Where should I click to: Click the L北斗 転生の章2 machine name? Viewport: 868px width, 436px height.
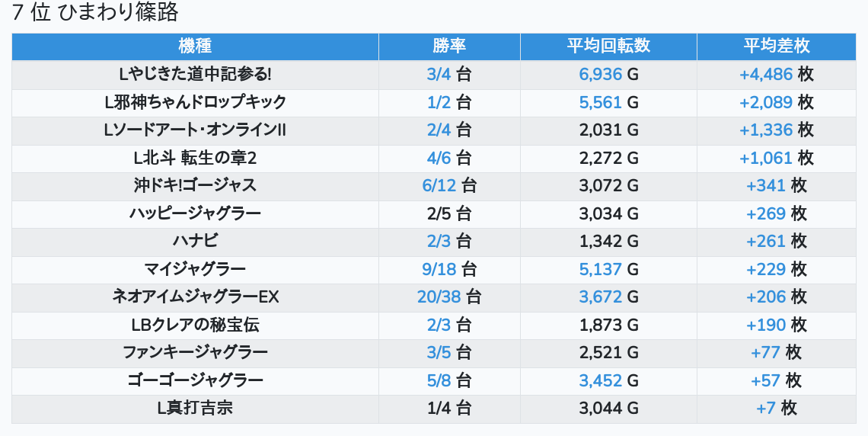coord(195,158)
